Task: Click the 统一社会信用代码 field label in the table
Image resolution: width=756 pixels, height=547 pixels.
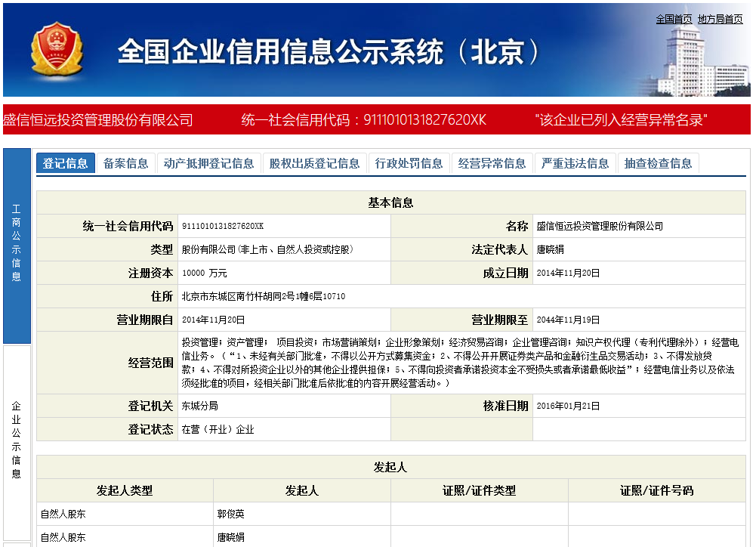Action: pos(128,226)
